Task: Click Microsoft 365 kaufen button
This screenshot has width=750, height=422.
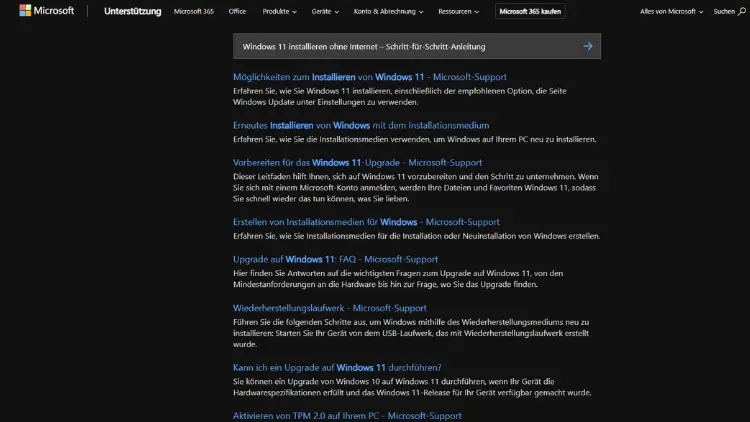Action: 530,11
